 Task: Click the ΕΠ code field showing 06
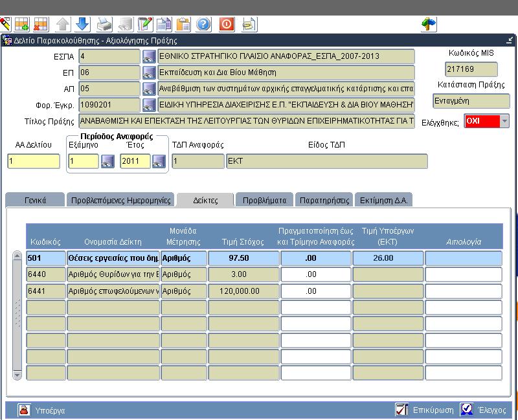click(x=109, y=72)
